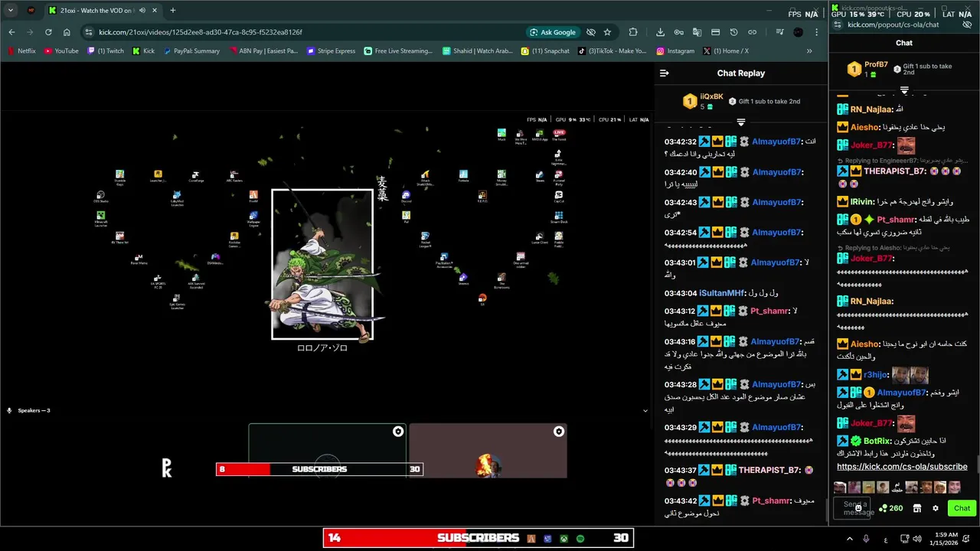The width and height of the screenshot is (980, 551).
Task: Open popout chat settings gear
Action: click(x=935, y=508)
